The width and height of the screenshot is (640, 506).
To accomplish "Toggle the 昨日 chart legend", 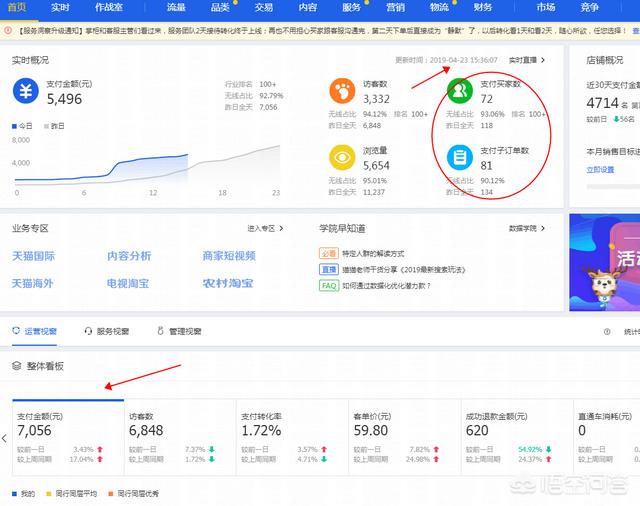I will coord(52,126).
